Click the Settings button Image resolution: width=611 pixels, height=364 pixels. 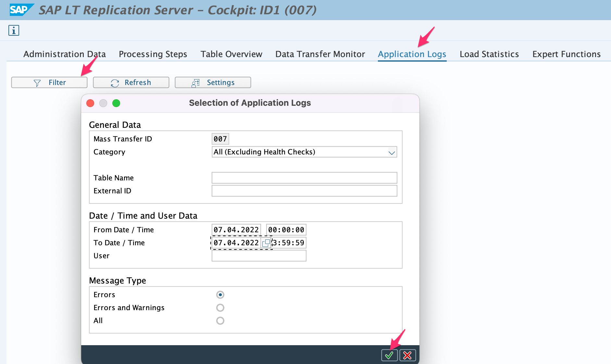click(x=213, y=82)
